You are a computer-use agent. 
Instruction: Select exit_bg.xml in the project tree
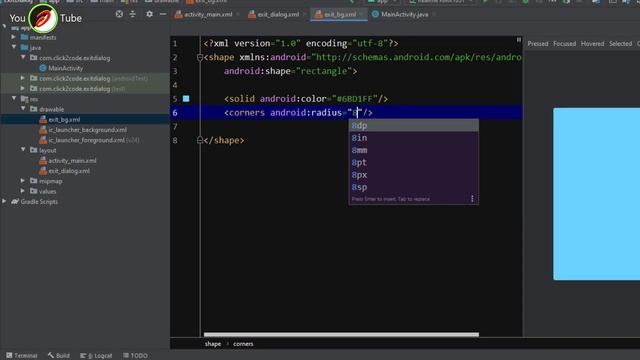[x=64, y=120]
